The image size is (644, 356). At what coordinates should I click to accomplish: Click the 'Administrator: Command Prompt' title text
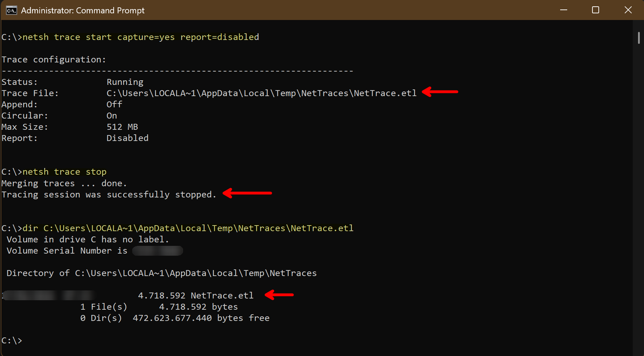click(83, 11)
